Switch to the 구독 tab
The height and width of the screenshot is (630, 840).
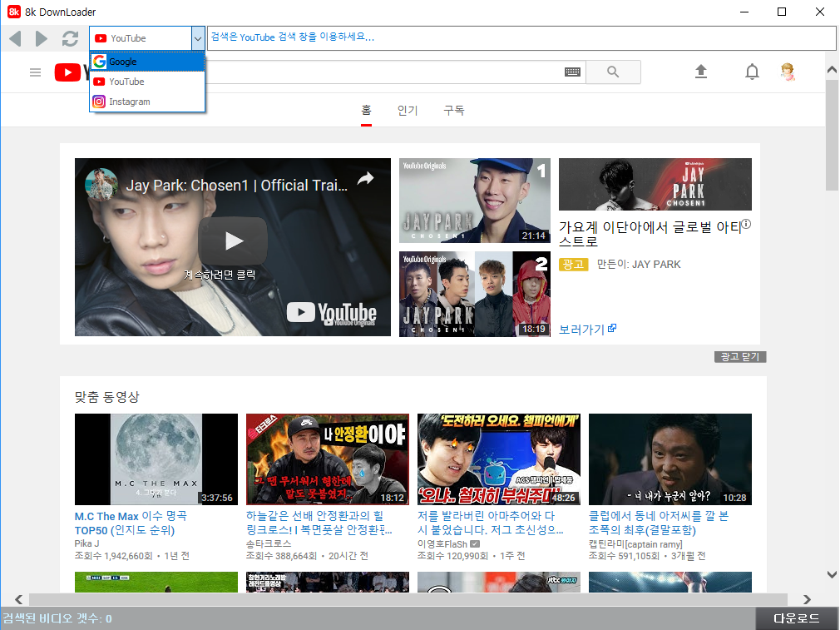click(x=454, y=111)
